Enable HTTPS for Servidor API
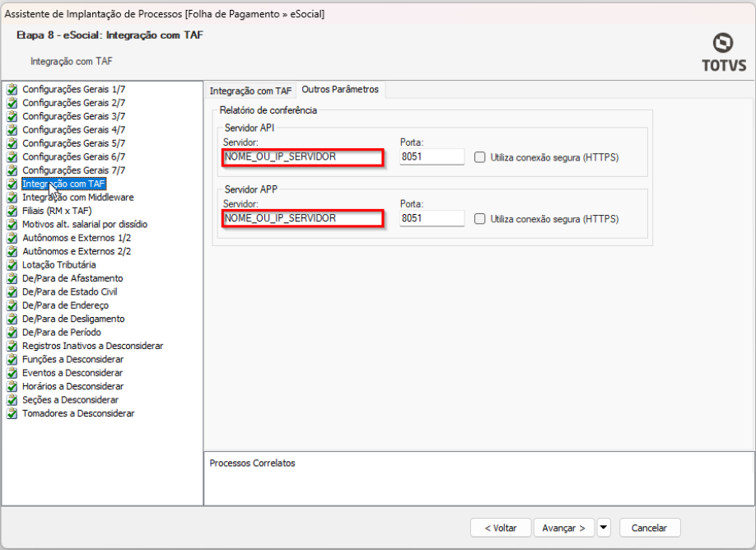756x550 pixels. (x=480, y=157)
